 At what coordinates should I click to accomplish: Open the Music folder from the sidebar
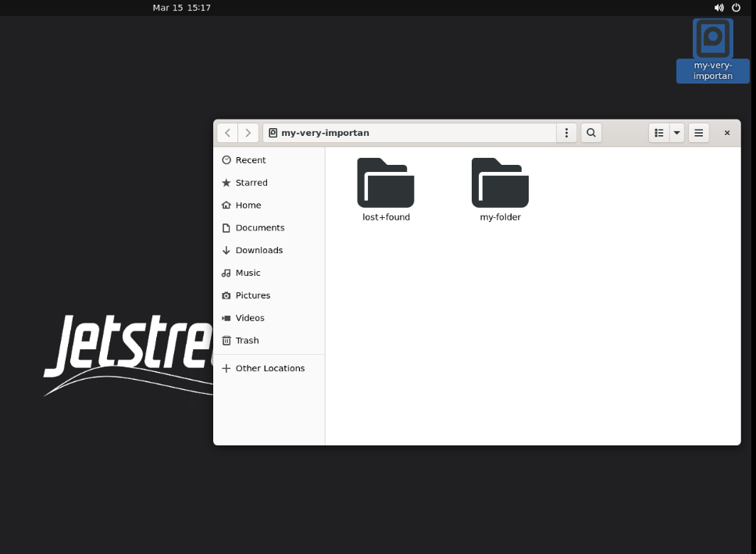click(246, 273)
